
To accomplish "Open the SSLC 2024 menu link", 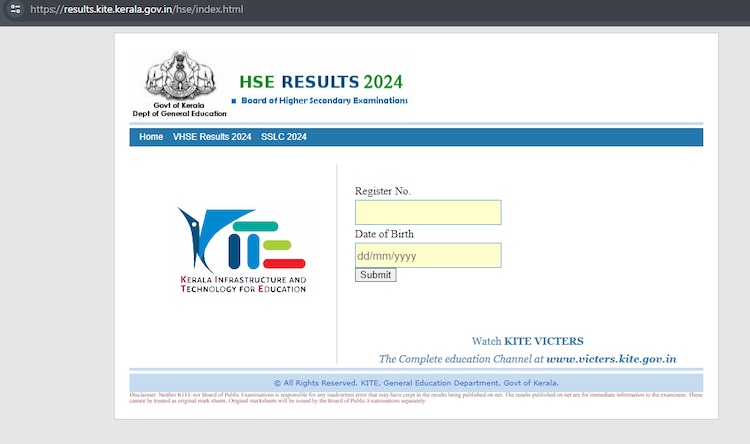I will click(283, 137).
